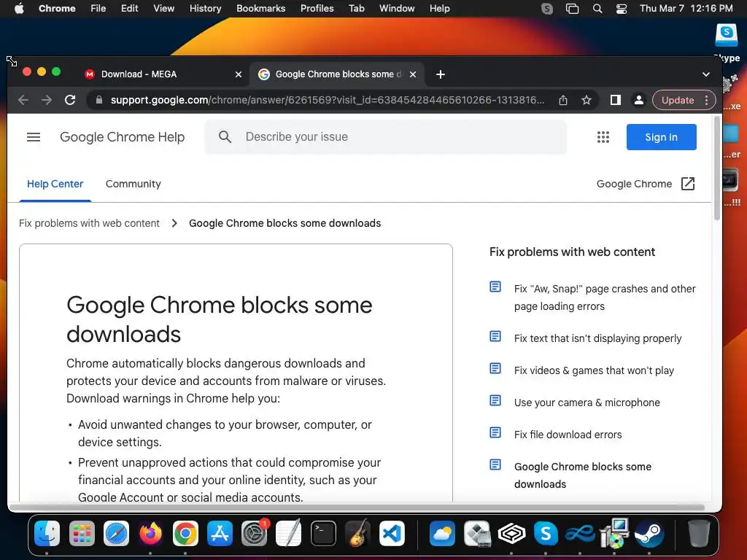The height and width of the screenshot is (560, 747).
Task: Open System Settings from the dock
Action: click(x=255, y=534)
